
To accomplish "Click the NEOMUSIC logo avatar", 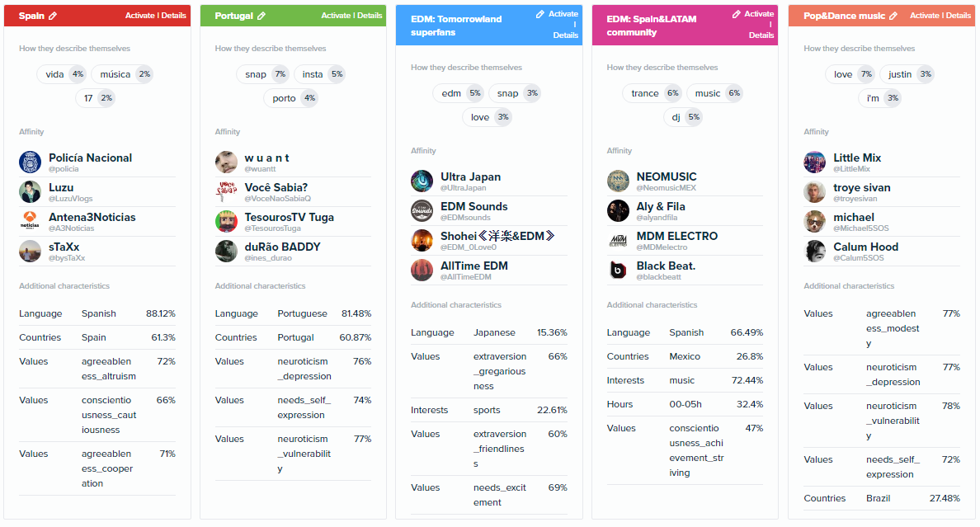I will point(618,181).
